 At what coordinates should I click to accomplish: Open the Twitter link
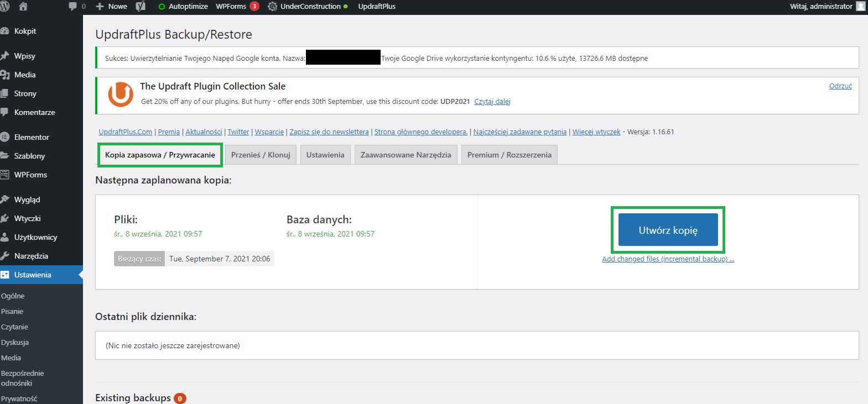pyautogui.click(x=238, y=132)
